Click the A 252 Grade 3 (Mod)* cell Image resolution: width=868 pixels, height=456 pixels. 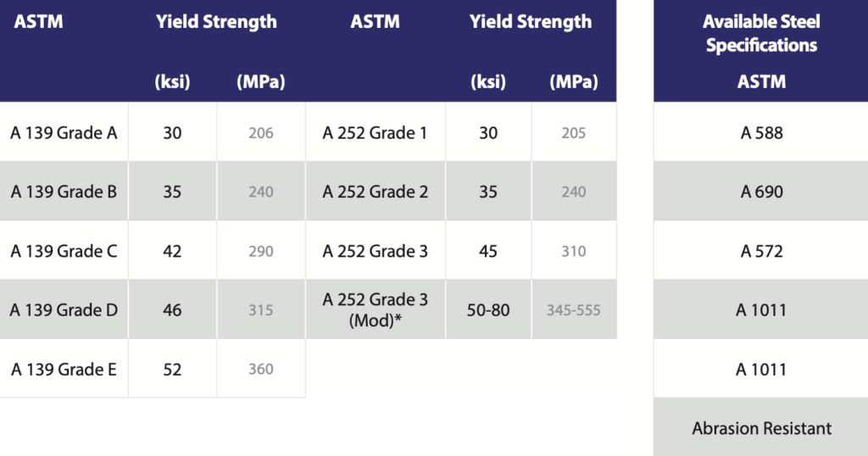click(376, 309)
